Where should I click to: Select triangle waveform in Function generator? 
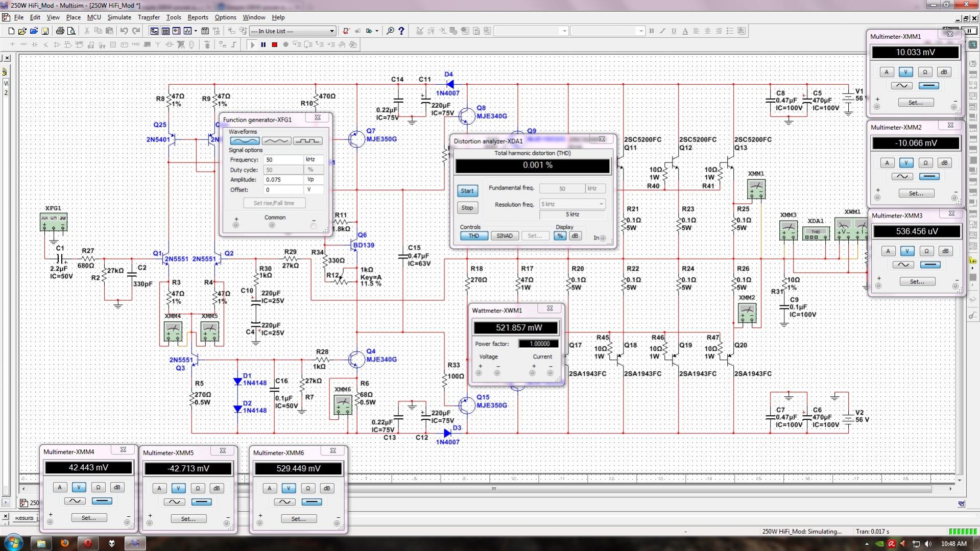276,140
